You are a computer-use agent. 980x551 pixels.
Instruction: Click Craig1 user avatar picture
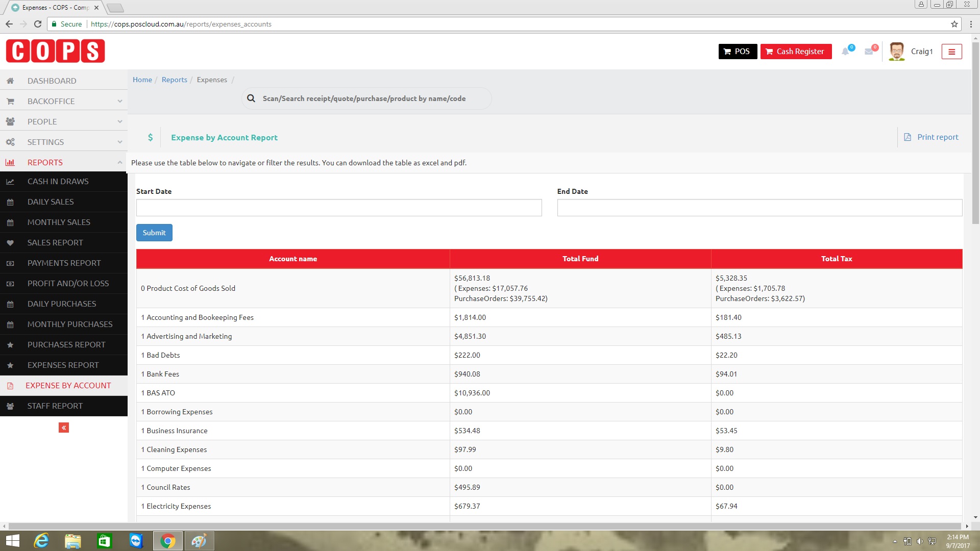pyautogui.click(x=896, y=52)
